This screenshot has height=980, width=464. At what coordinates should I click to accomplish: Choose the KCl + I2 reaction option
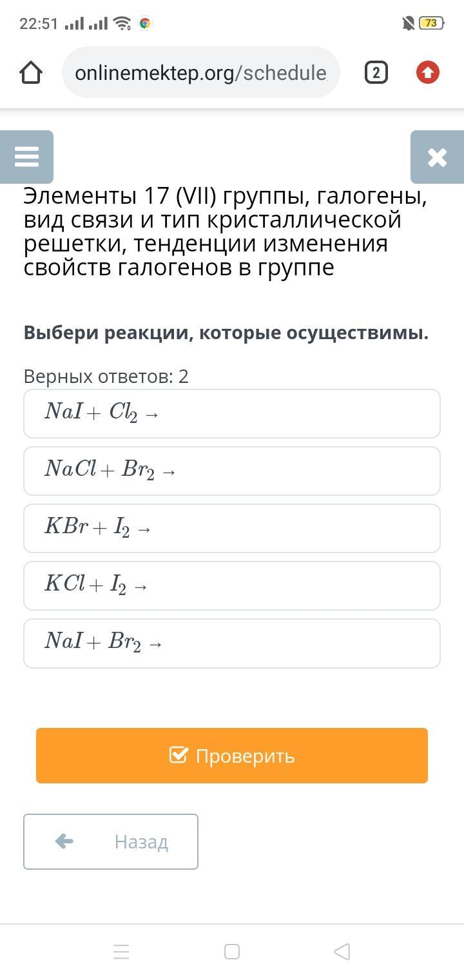(232, 585)
